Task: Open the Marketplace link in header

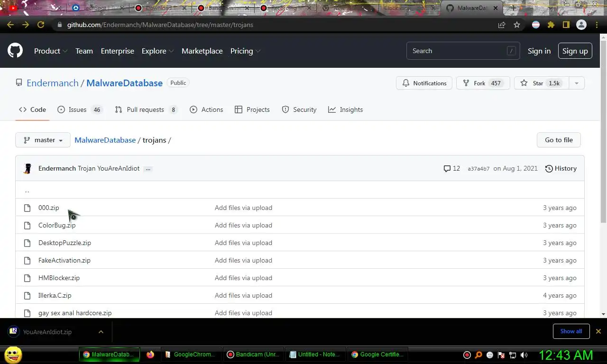Action: coord(202,51)
